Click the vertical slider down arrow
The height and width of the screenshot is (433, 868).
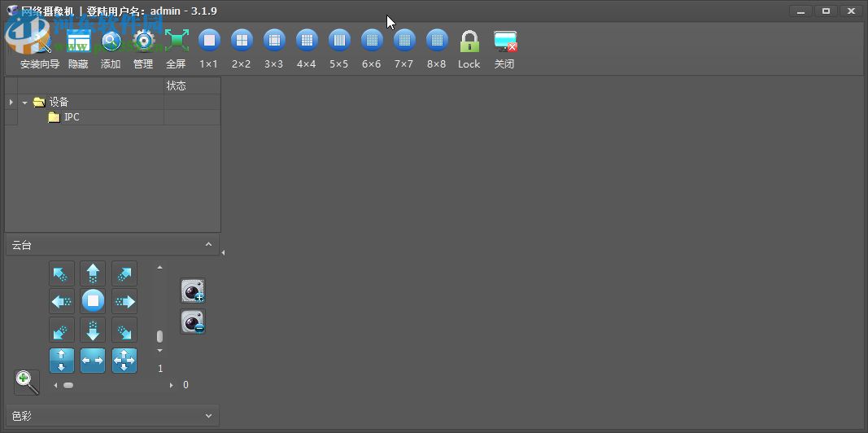pyautogui.click(x=160, y=351)
